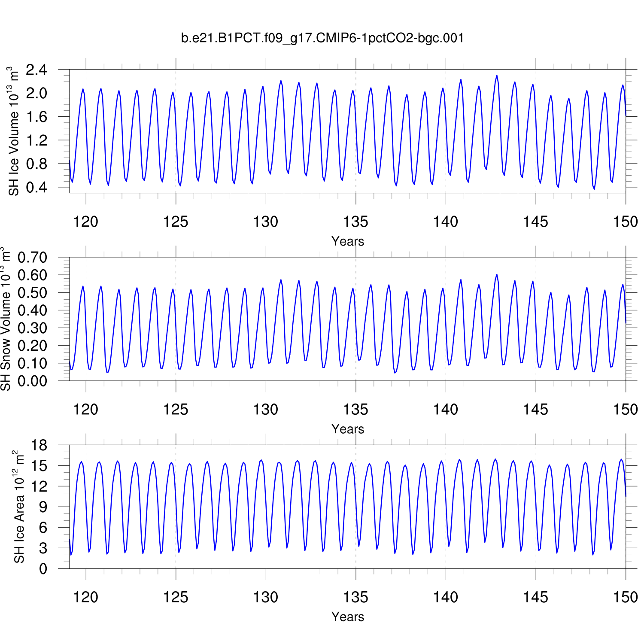Image resolution: width=644 pixels, height=644 pixels.
Task: Click the 9 tick label on ice area axis
Action: point(43,507)
